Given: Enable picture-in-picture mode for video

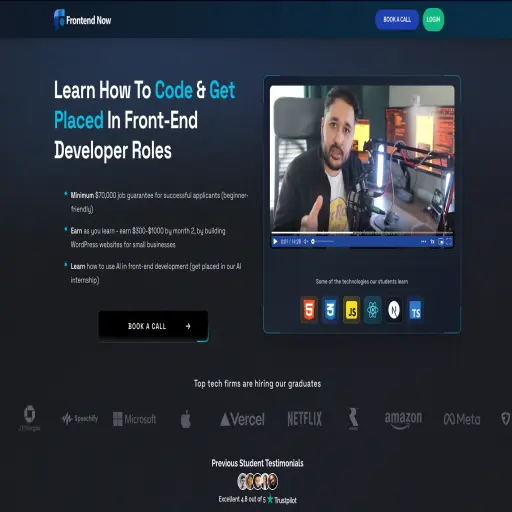Looking at the screenshot, I should click(x=441, y=242).
